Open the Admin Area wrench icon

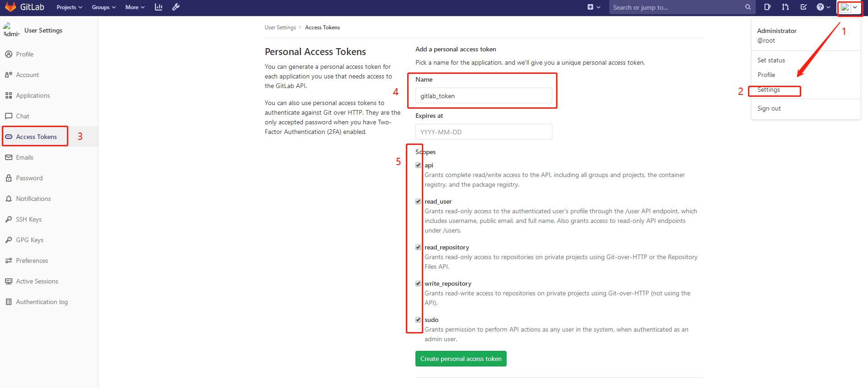point(176,7)
